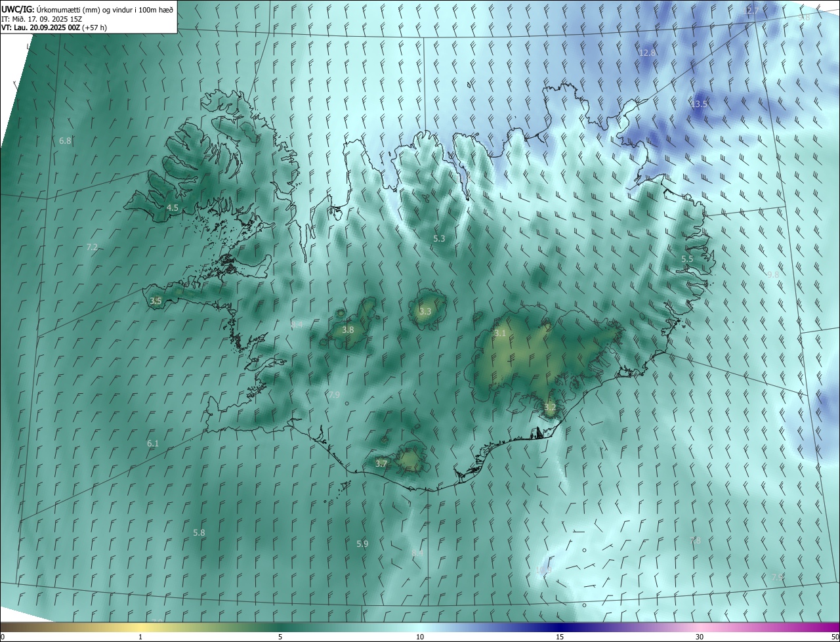
Task: Click the 5.5 value in the east fjords
Action: click(x=687, y=259)
